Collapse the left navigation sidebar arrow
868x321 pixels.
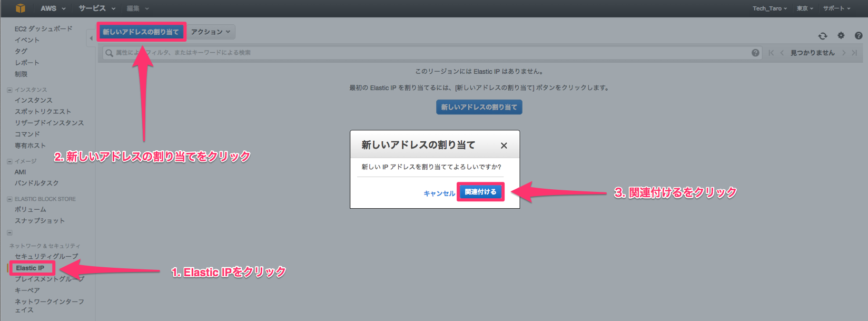tap(91, 38)
